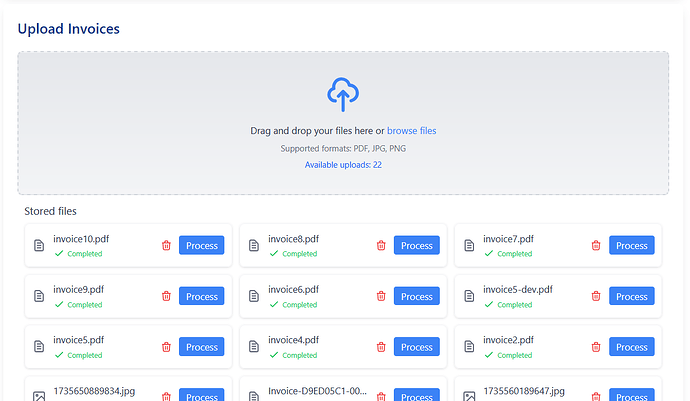Image resolution: width=690 pixels, height=401 pixels.
Task: Select the invoice5.pdf file name
Action: coord(79,340)
